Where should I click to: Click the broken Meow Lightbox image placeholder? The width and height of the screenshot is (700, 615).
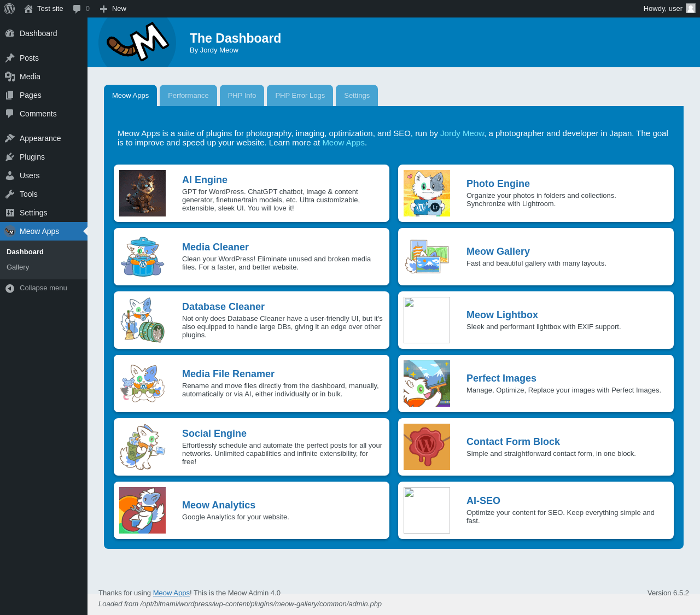pos(427,320)
